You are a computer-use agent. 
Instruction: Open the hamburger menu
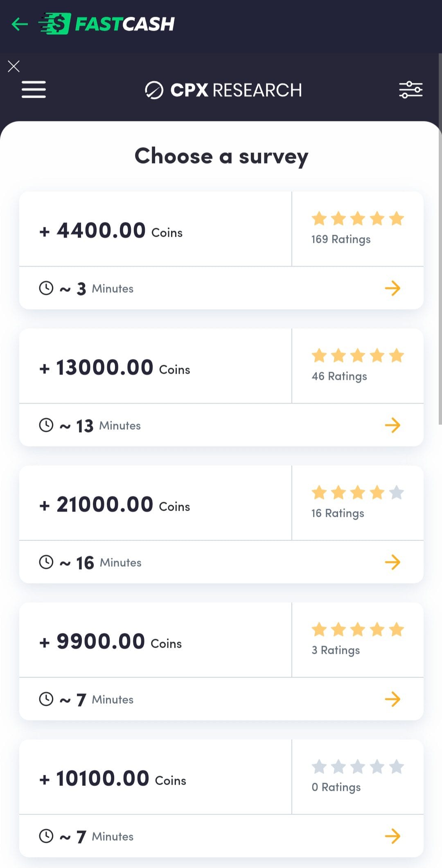pos(34,90)
